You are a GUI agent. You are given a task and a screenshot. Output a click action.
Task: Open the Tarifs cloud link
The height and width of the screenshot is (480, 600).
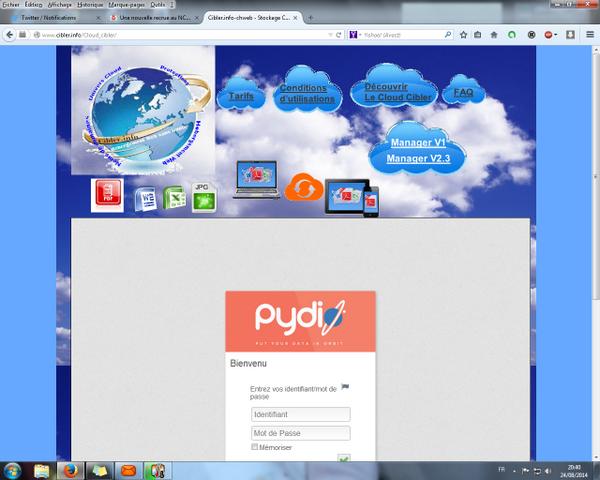(241, 96)
